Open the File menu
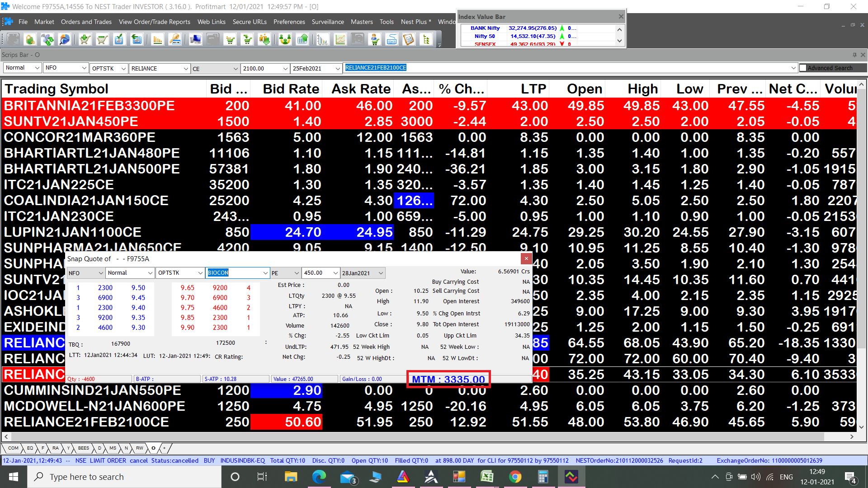The height and width of the screenshot is (488, 868). pyautogui.click(x=23, y=22)
